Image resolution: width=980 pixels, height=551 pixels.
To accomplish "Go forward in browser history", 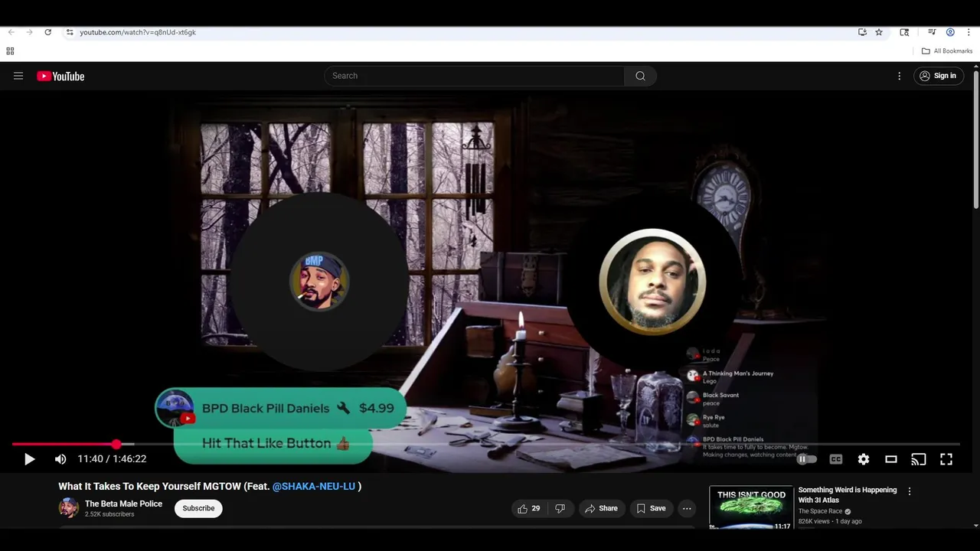I will coord(29,32).
